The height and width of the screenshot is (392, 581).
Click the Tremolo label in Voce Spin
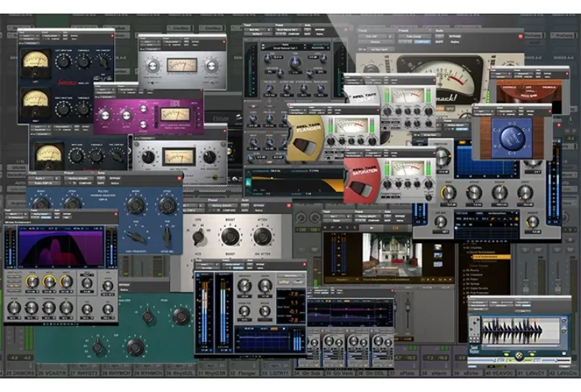click(x=548, y=87)
